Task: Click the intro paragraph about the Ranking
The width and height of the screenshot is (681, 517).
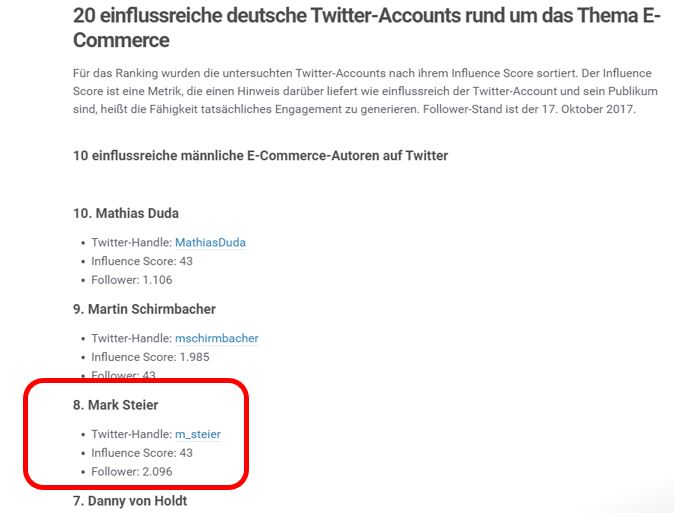Action: coord(365,91)
